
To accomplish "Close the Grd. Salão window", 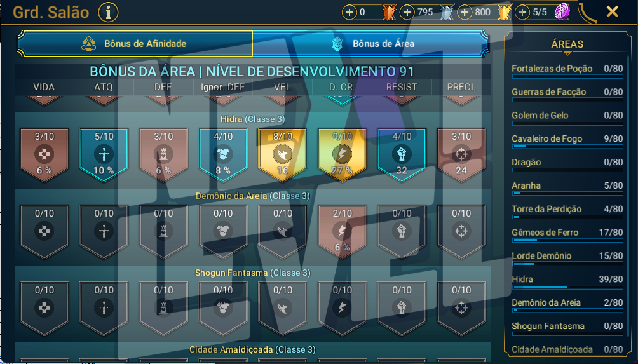I will (613, 11).
